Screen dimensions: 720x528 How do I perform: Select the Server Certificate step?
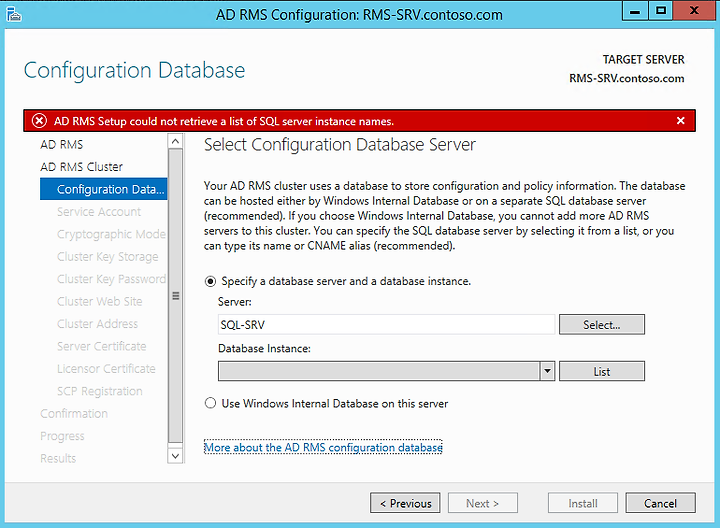click(101, 346)
